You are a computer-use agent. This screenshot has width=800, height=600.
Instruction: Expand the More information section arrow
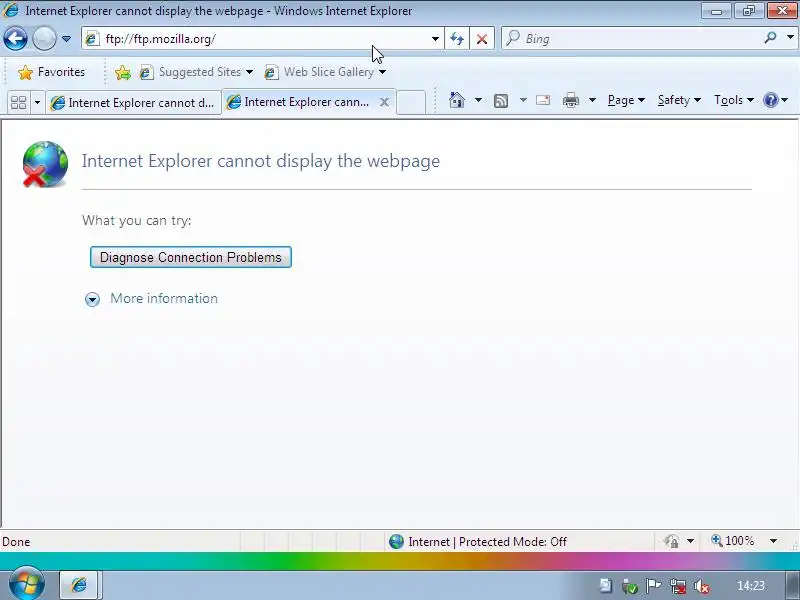coord(92,299)
